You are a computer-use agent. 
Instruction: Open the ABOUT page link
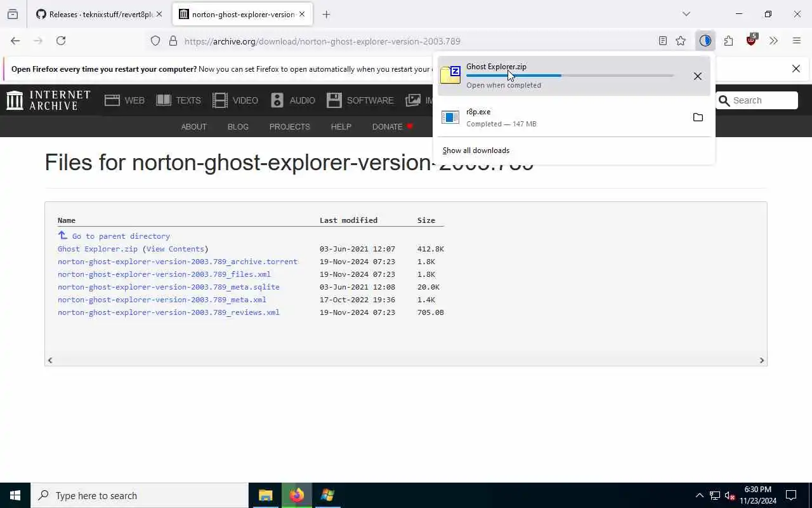[193, 126]
